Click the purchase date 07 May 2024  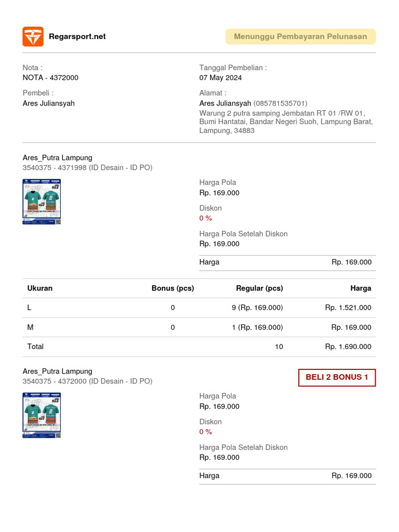point(220,78)
